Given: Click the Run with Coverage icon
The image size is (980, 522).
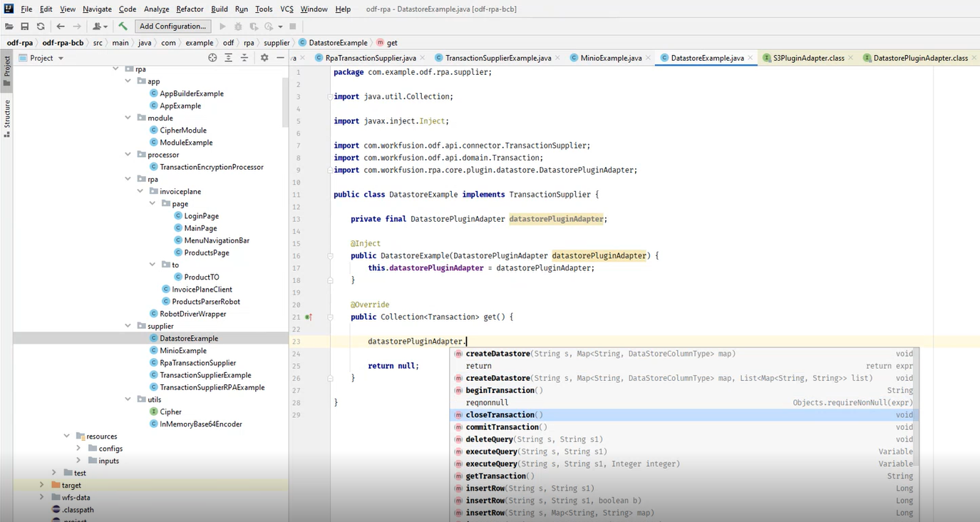Looking at the screenshot, I should [x=254, y=26].
